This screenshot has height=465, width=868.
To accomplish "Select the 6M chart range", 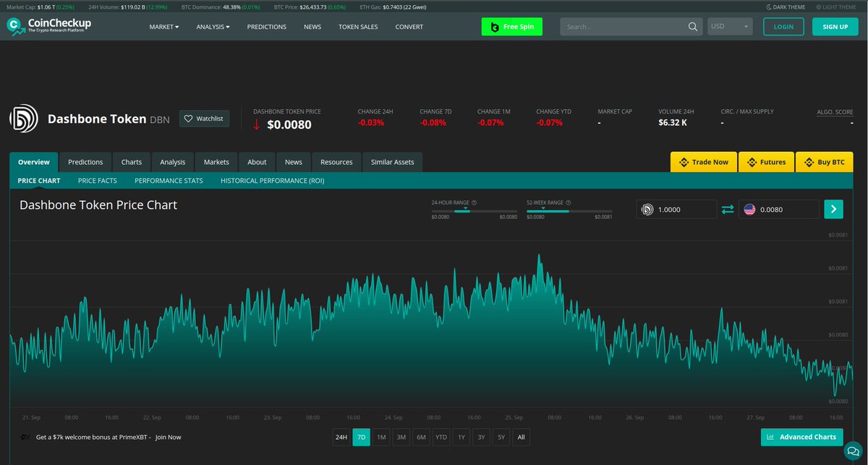I will [x=421, y=437].
